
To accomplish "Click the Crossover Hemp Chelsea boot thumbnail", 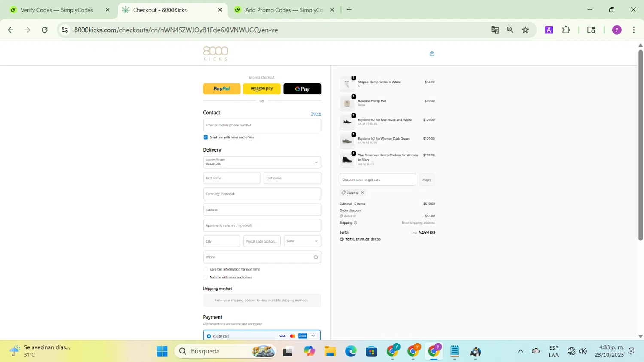I will pyautogui.click(x=347, y=160).
